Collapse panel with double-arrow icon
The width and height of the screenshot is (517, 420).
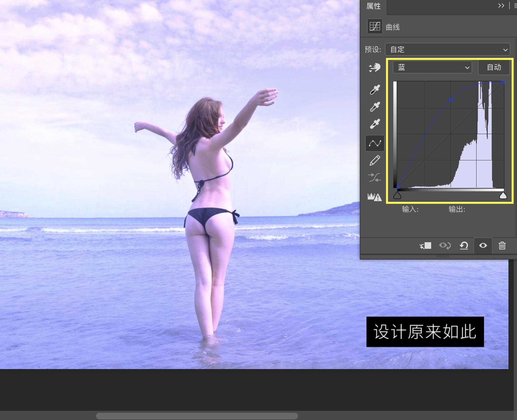[501, 6]
